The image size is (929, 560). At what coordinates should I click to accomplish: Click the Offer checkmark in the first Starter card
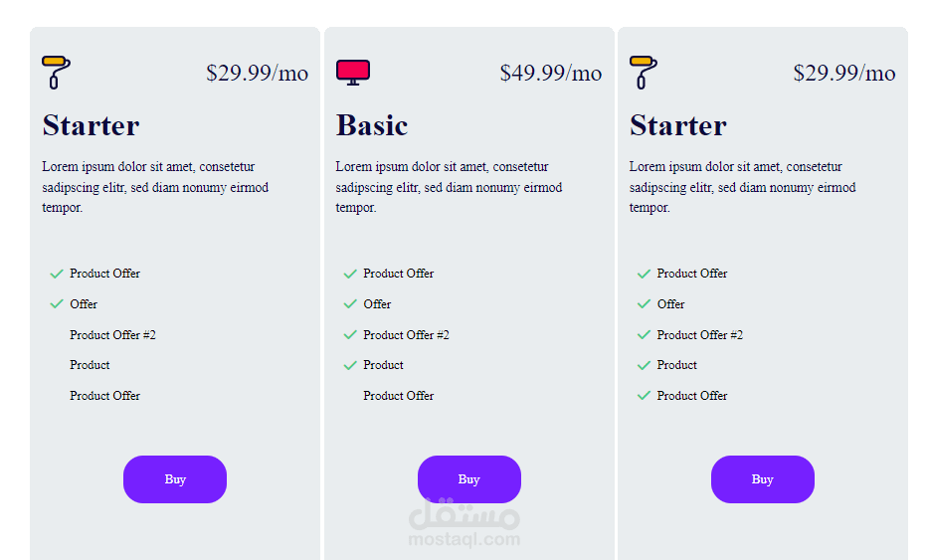pos(57,304)
